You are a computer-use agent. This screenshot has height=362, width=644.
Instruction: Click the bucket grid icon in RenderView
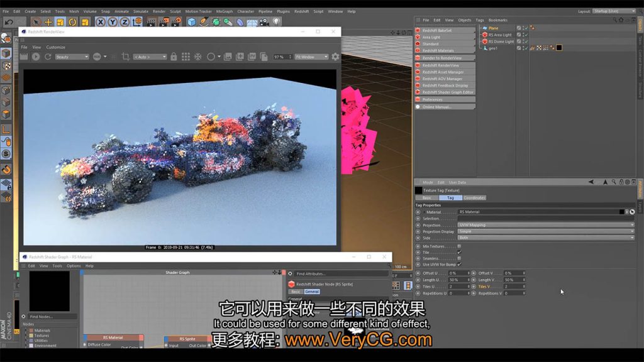pos(186,57)
